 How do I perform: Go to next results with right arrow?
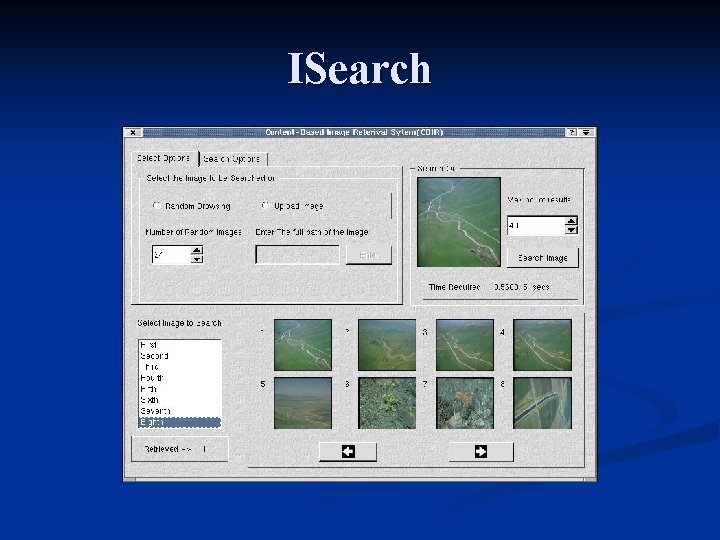[x=481, y=452]
